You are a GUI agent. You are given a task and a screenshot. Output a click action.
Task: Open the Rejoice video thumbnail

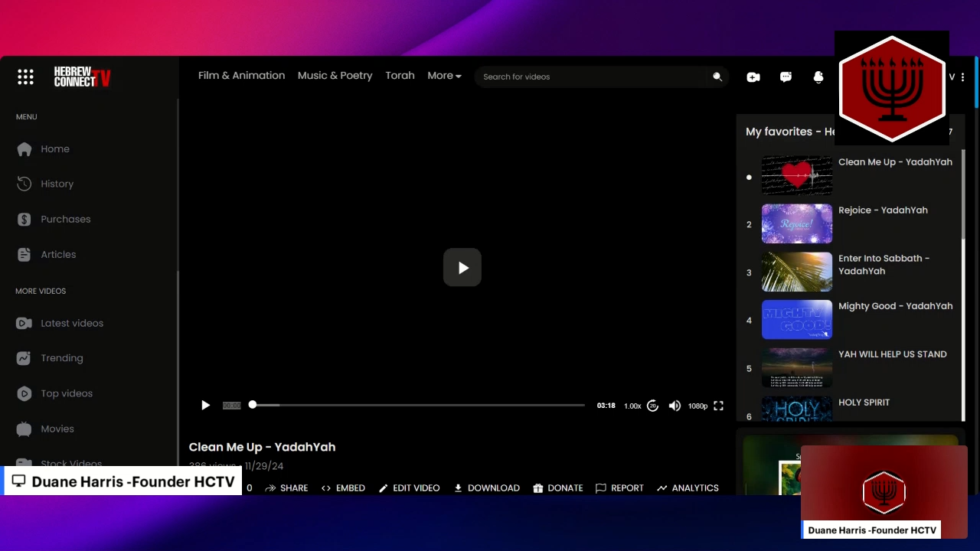tap(796, 223)
